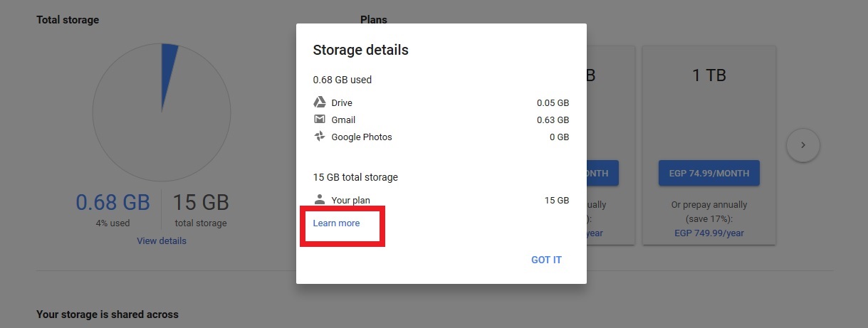
Task: Click the person icon beside Your plan
Action: 320,200
